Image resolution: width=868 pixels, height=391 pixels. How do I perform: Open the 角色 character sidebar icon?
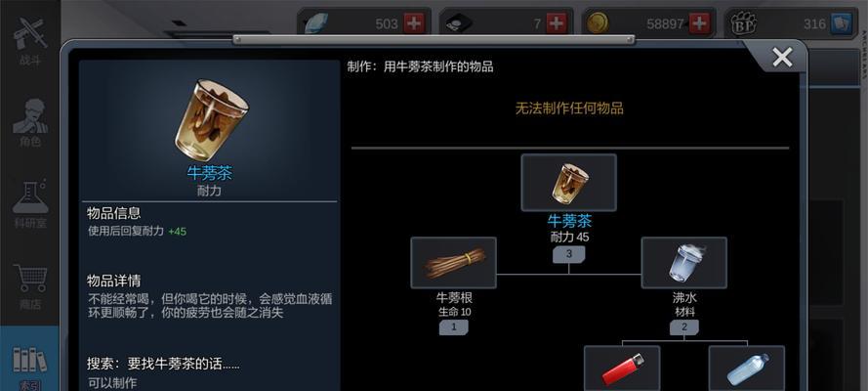click(30, 122)
